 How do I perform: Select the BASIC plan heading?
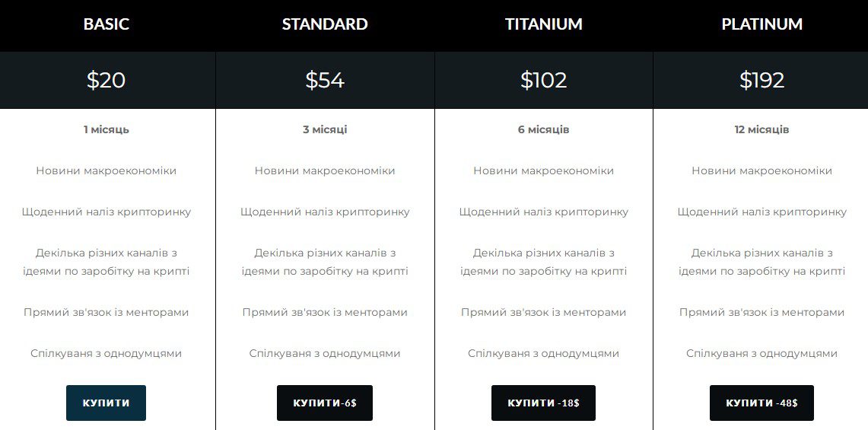click(106, 24)
